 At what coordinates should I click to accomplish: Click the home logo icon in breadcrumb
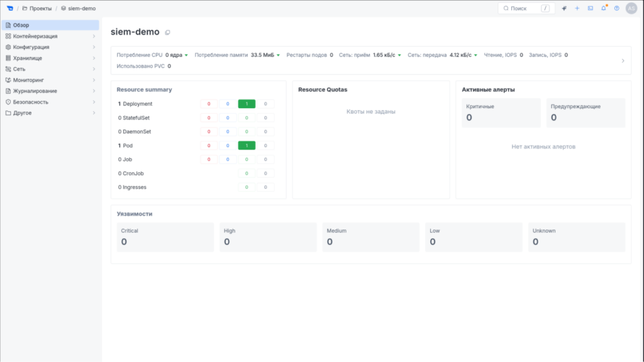point(10,8)
